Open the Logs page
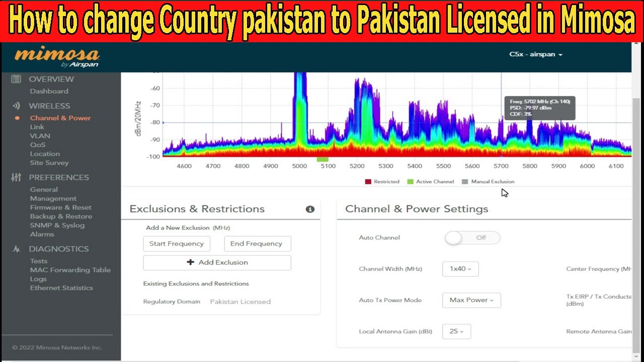This screenshot has height=362, width=644. pos(38,279)
